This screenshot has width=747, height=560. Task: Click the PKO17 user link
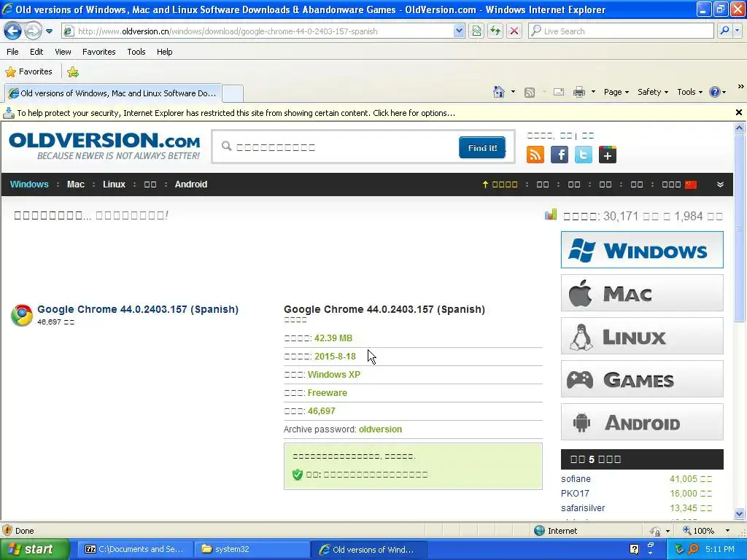click(x=575, y=494)
